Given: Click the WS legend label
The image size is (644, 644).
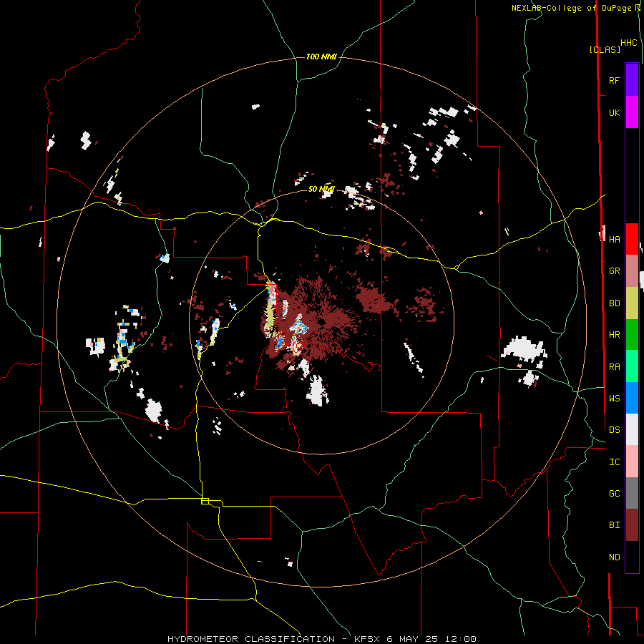Looking at the screenshot, I should pos(614,398).
